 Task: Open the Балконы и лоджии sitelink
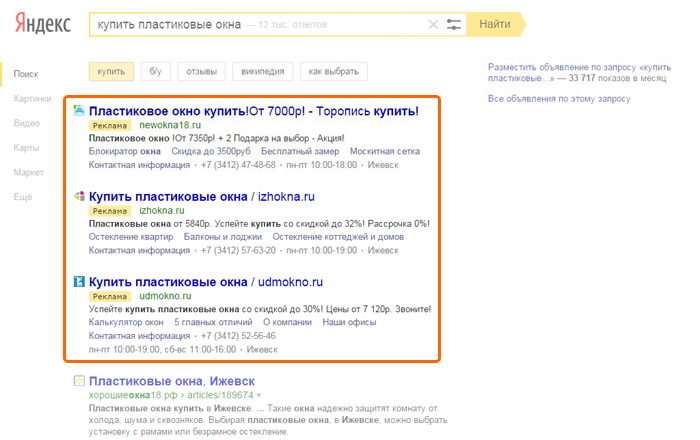(x=223, y=237)
